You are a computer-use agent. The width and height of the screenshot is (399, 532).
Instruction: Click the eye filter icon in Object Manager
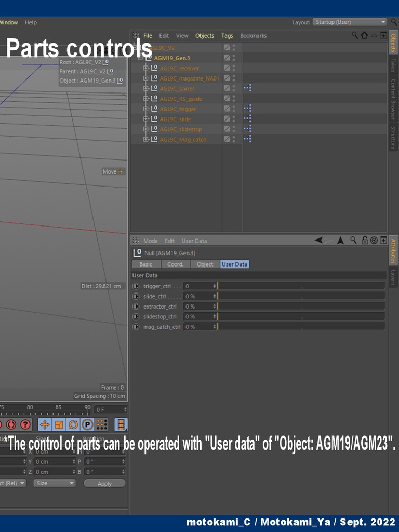(x=374, y=36)
